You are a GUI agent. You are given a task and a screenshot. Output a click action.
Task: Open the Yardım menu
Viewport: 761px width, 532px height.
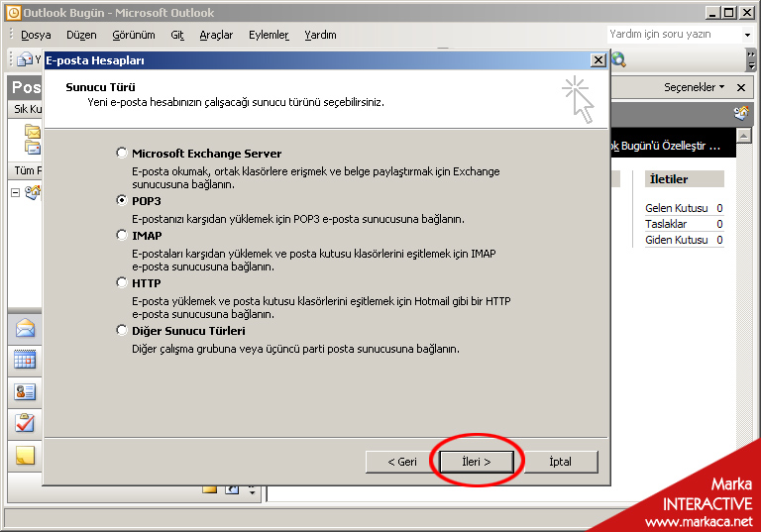320,35
